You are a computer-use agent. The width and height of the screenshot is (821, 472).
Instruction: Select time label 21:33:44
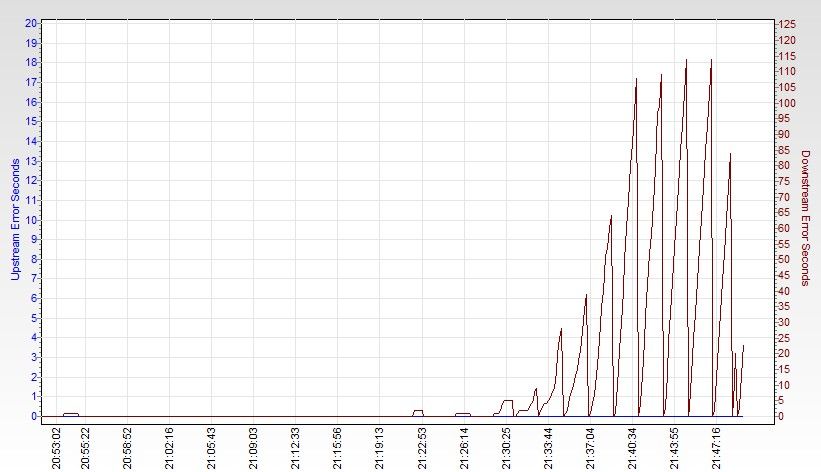pos(548,448)
